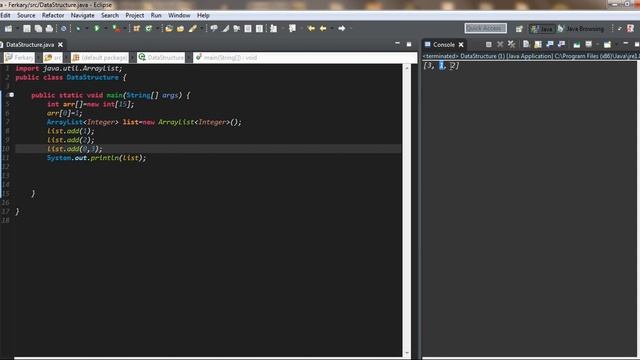The width and height of the screenshot is (640, 360).
Task: Open dropdown beside New wizard icon
Action: coord(18,29)
